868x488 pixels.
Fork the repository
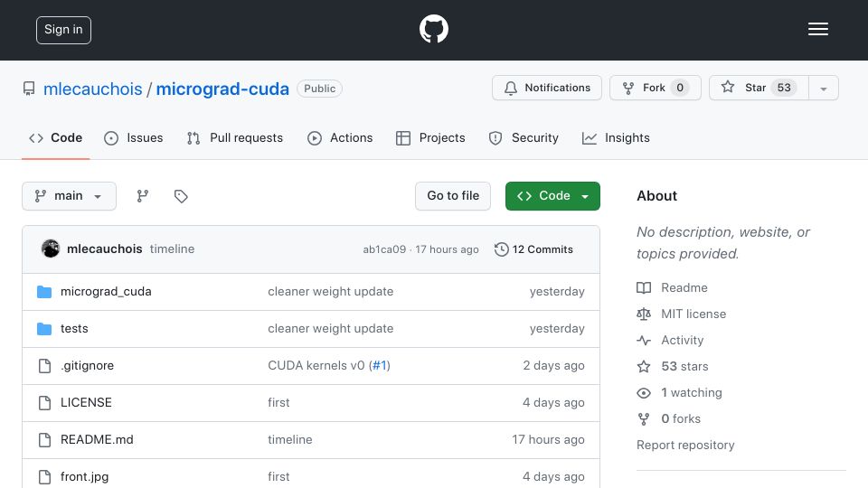[655, 88]
